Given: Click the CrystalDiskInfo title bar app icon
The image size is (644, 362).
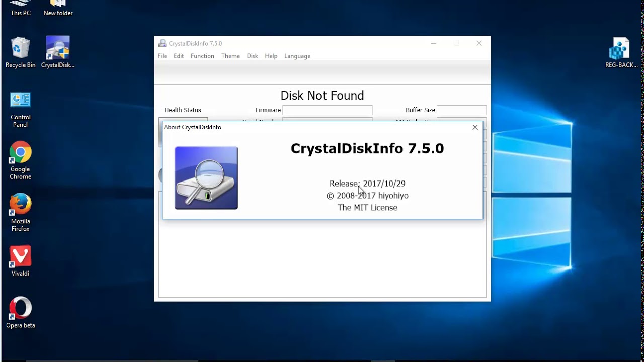Looking at the screenshot, I should point(162,43).
